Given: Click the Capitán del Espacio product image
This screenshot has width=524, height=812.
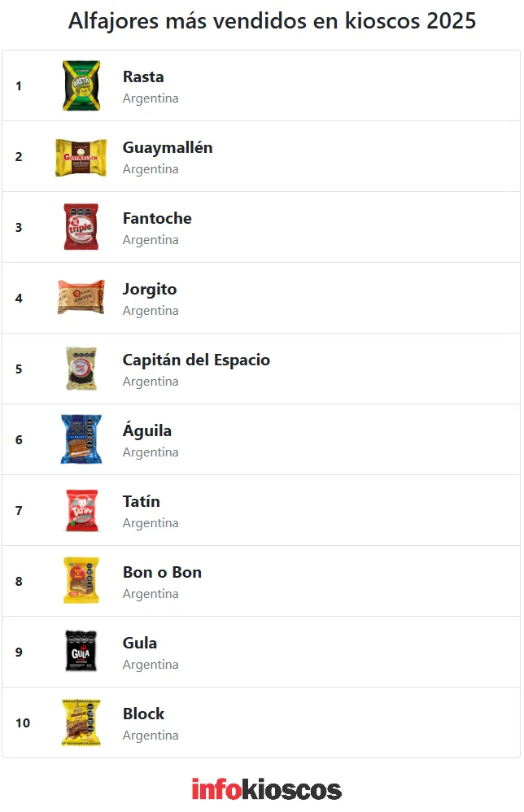Looking at the screenshot, I should tap(81, 369).
